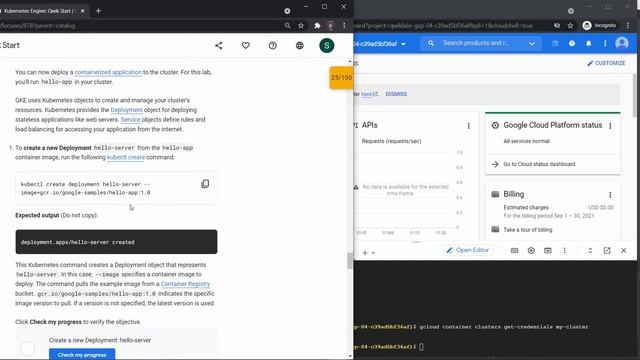Screen dimensions: 640x360
Task: Open notifications bell in Cloud Console
Action: [589, 43]
